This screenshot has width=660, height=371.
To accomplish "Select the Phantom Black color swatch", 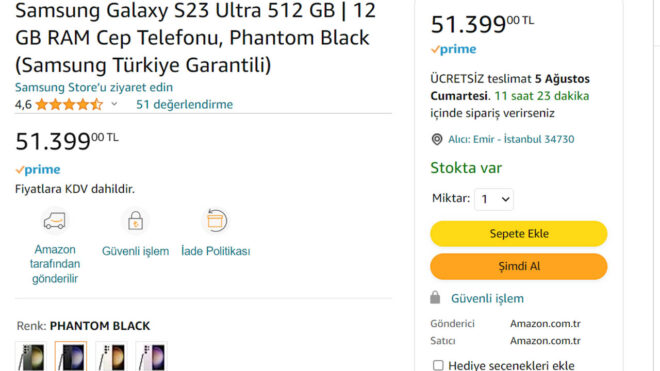I will click(x=71, y=356).
